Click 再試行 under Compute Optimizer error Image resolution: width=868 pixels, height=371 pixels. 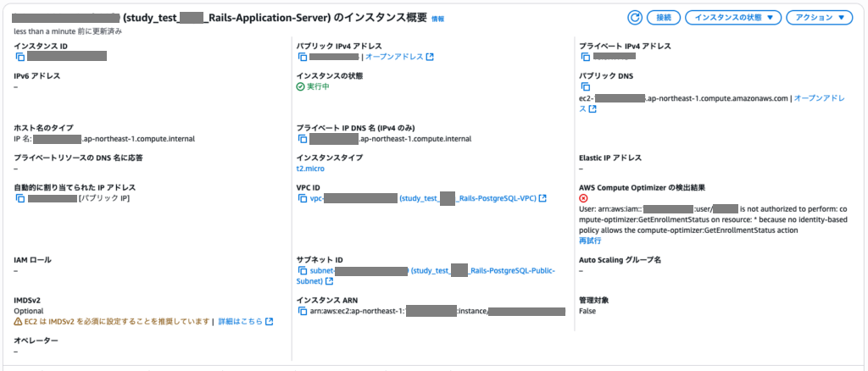(590, 241)
